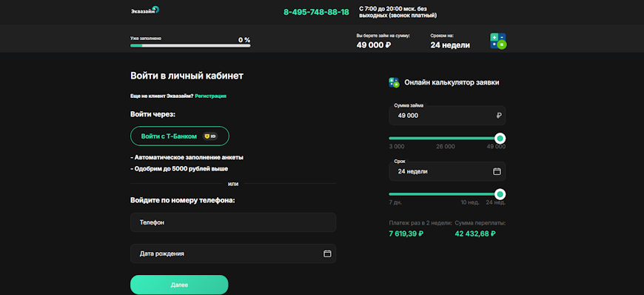The height and width of the screenshot is (295, 644).
Task: Click the Платеж раз в 2 недели label
Action: point(420,223)
